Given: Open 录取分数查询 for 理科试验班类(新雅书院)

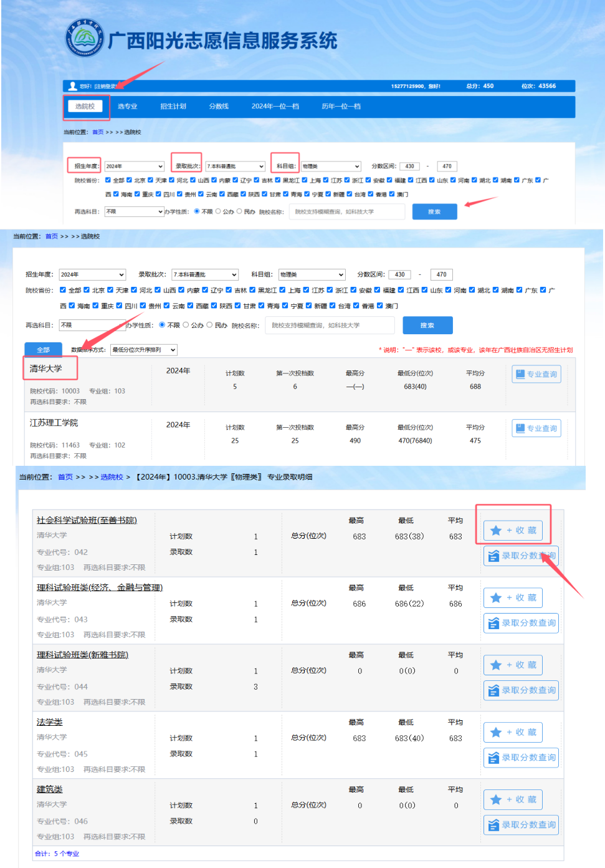Looking at the screenshot, I should tap(521, 690).
